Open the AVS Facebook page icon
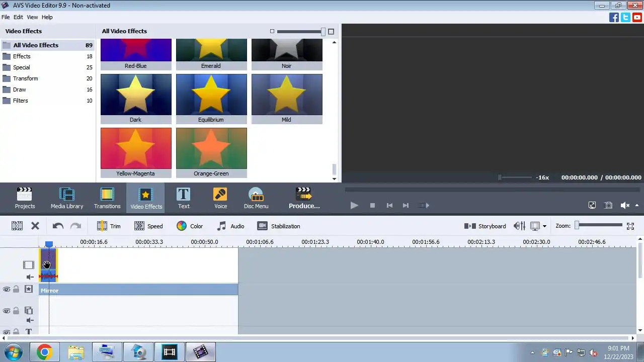 [614, 17]
